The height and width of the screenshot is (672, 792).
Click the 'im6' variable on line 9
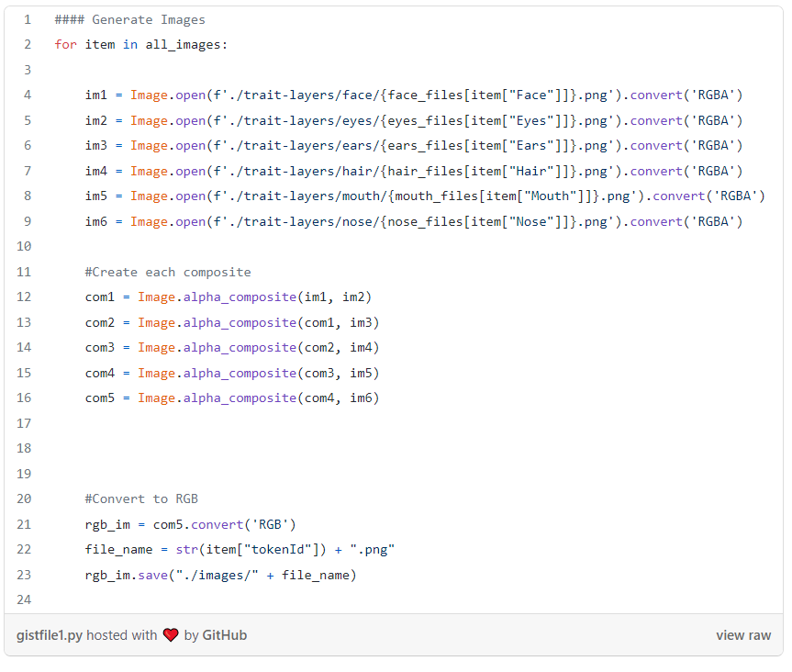96,221
